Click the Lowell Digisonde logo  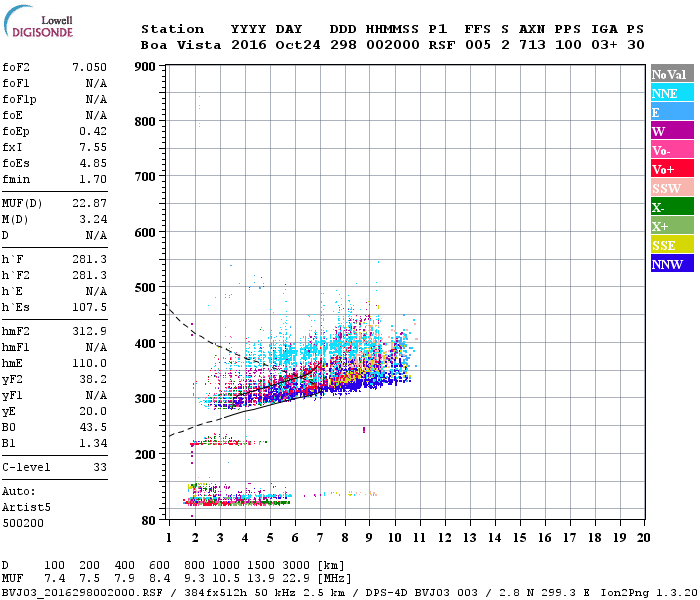(38, 21)
